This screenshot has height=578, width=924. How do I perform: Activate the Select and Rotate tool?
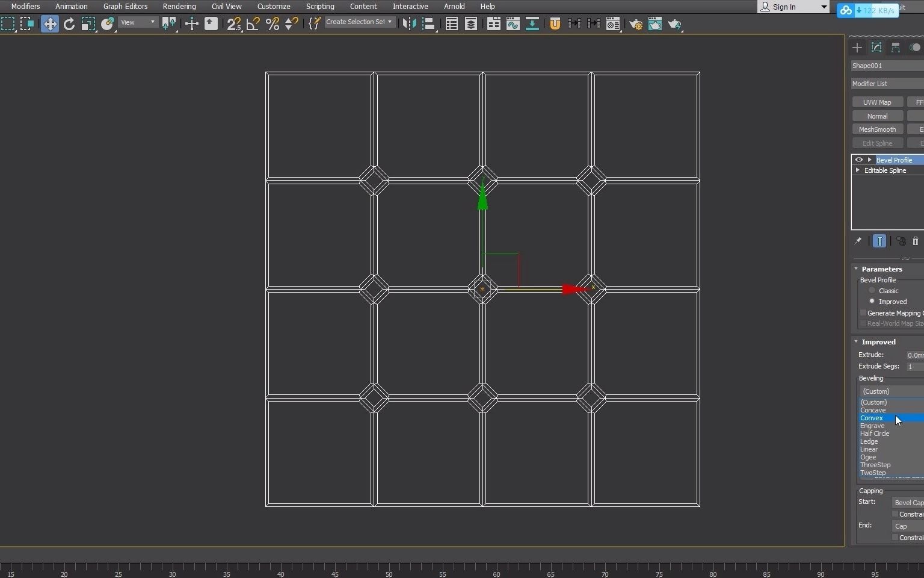69,24
